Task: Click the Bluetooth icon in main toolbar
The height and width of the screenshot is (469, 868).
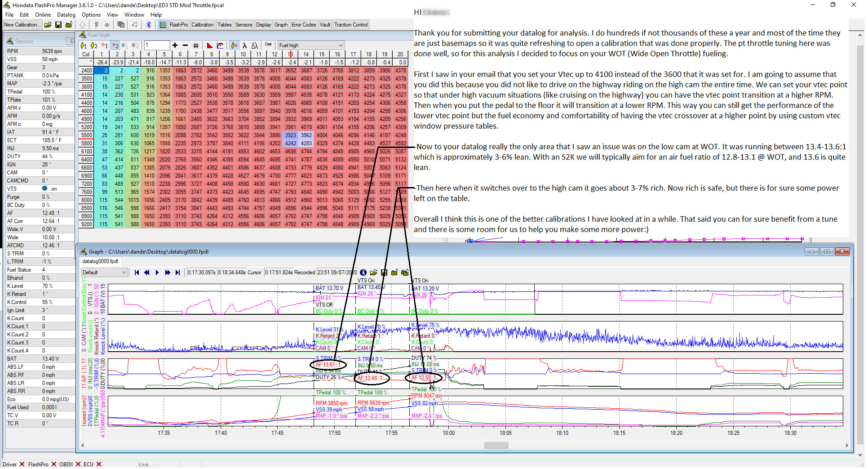Action: 148,25
